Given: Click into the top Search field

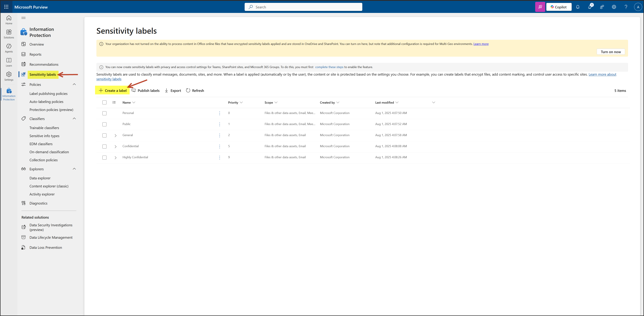Looking at the screenshot, I should point(303,7).
